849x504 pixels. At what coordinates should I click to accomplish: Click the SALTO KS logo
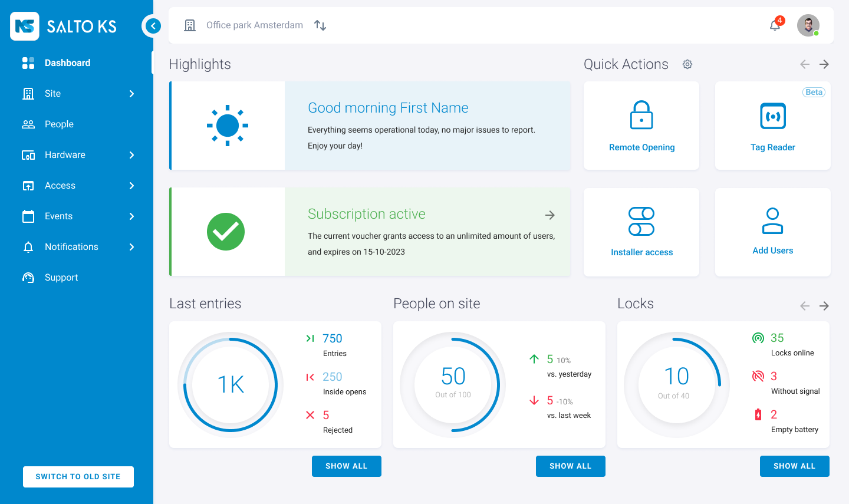click(x=64, y=26)
